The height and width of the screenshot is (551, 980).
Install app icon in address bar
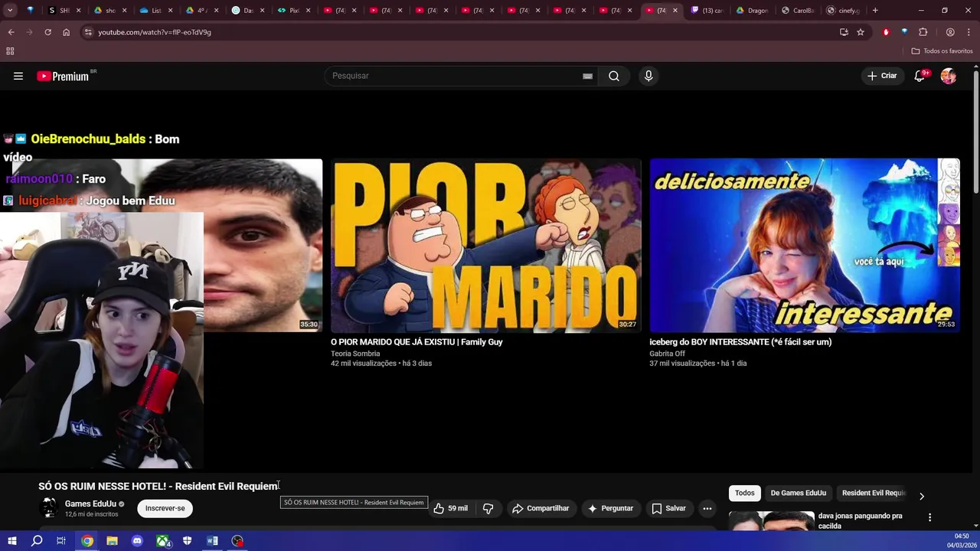point(844,32)
